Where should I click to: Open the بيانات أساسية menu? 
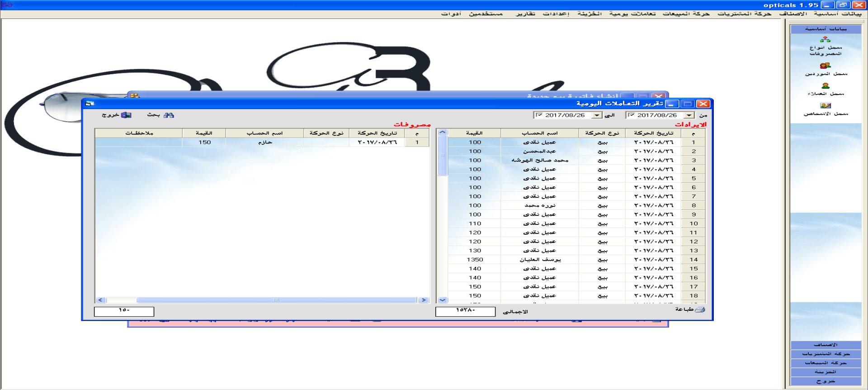point(838,14)
